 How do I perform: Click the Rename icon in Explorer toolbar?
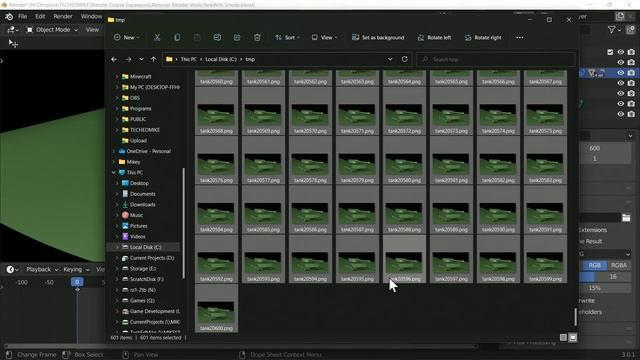click(x=217, y=38)
